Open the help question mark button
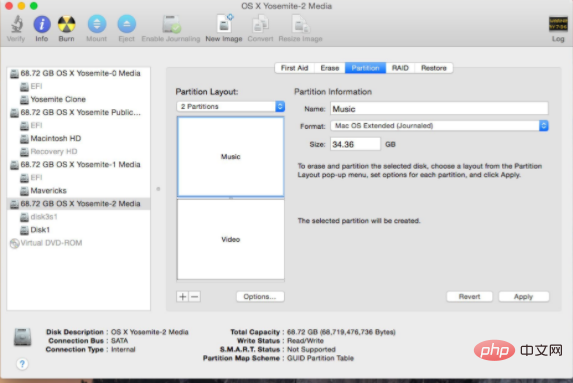This screenshot has width=573, height=383. pyautogui.click(x=22, y=364)
